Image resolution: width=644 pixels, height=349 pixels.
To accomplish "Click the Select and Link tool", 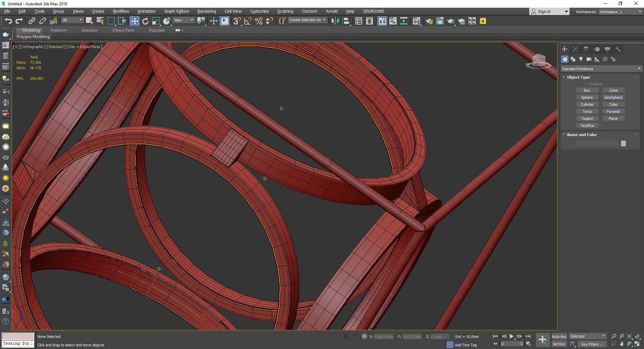I will click(x=32, y=21).
